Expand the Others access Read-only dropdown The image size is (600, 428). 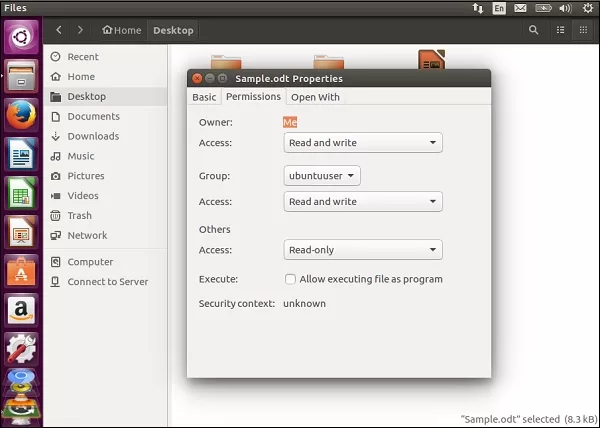(362, 250)
